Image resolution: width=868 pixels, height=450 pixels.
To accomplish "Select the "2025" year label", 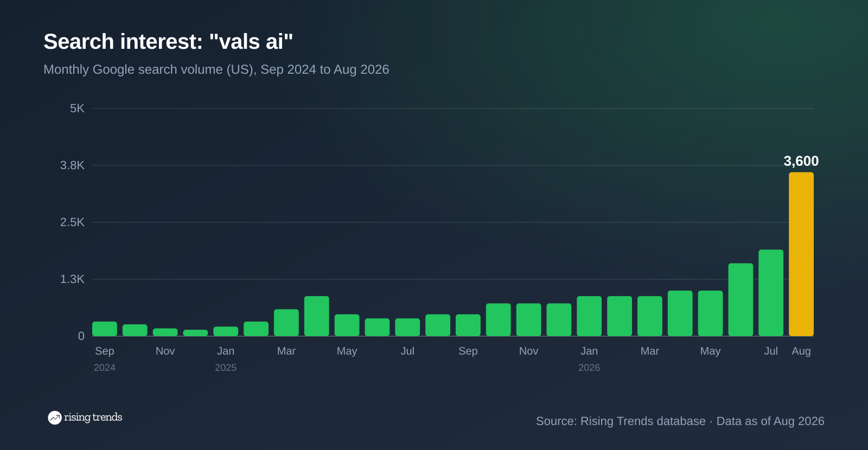I will coord(226,368).
